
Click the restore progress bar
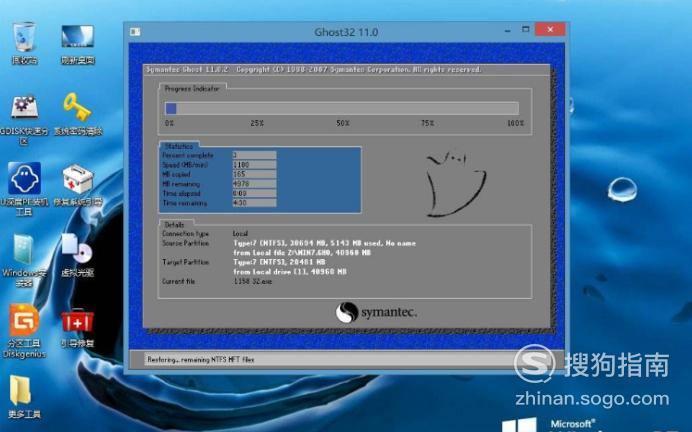click(342, 109)
